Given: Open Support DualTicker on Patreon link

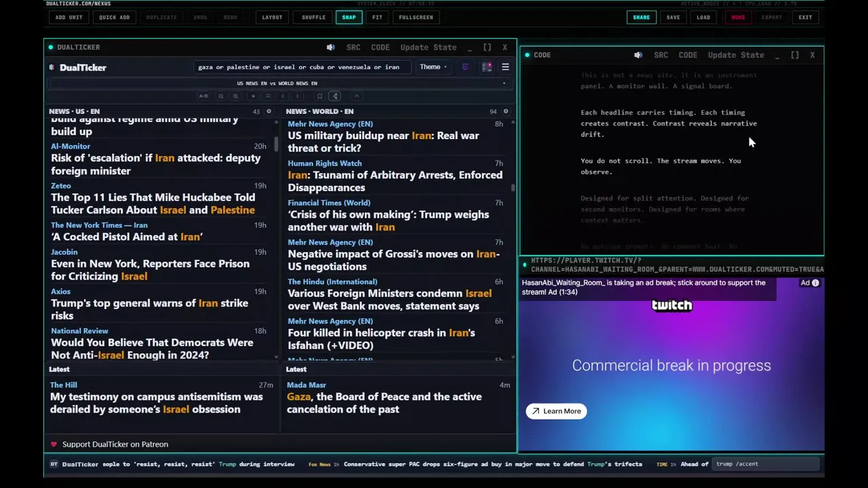Looking at the screenshot, I should tap(115, 445).
